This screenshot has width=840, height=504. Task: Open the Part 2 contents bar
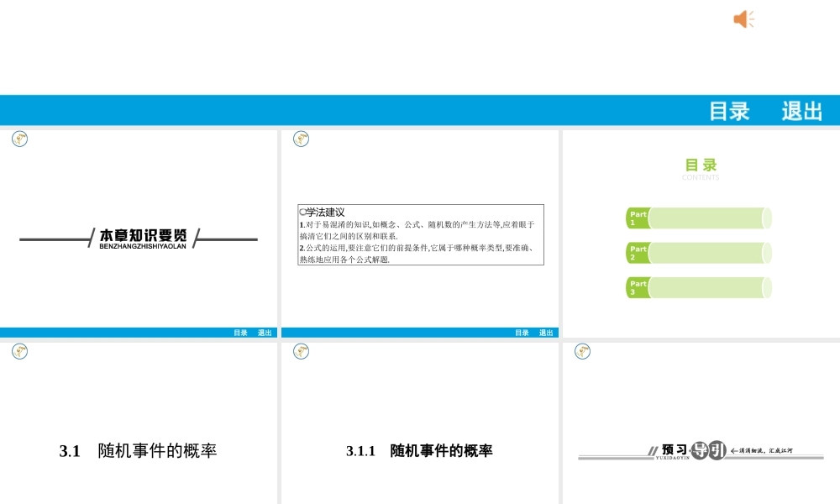coord(699,253)
